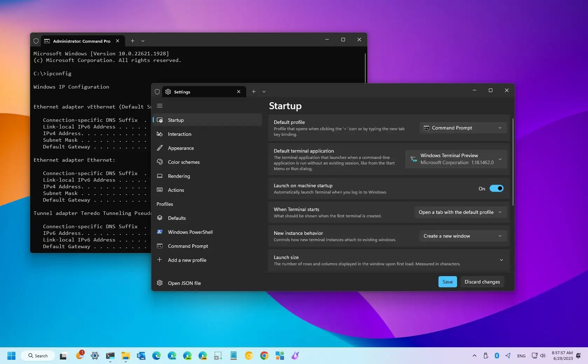This screenshot has width=588, height=364.
Task: Open new tab dropdown in Command Prompt window
Action: point(143,41)
